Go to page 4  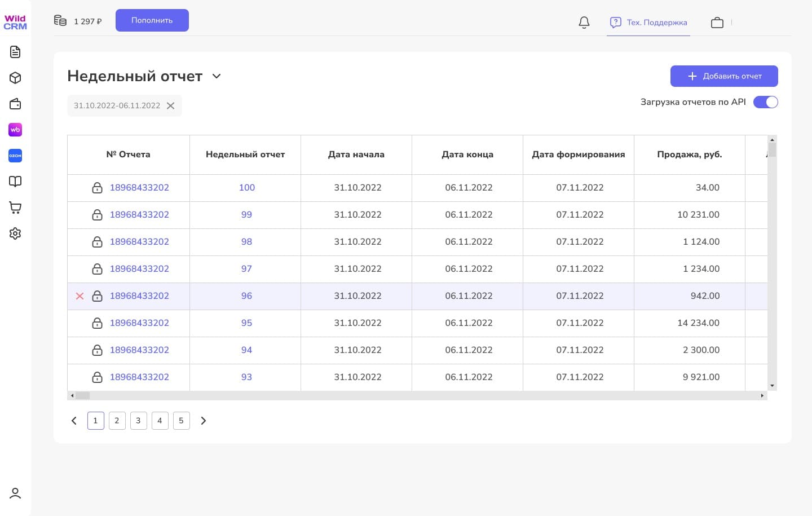tap(160, 421)
